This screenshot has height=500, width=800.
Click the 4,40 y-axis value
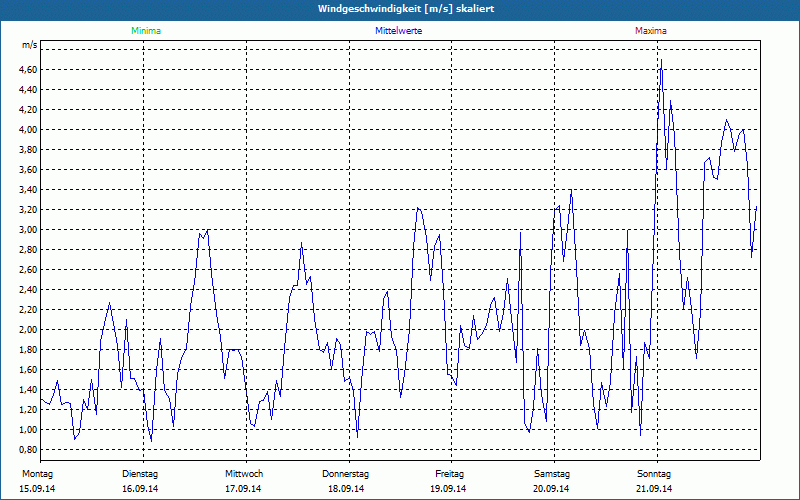pyautogui.click(x=29, y=90)
